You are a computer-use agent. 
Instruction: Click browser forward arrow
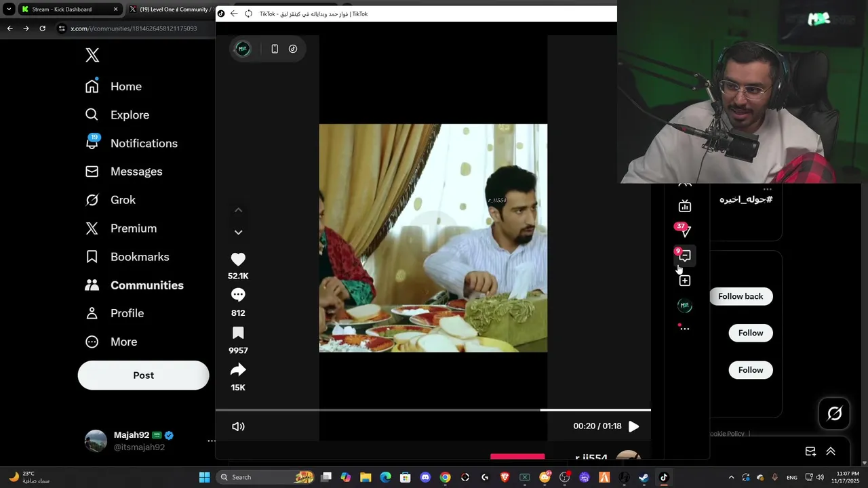(26, 28)
